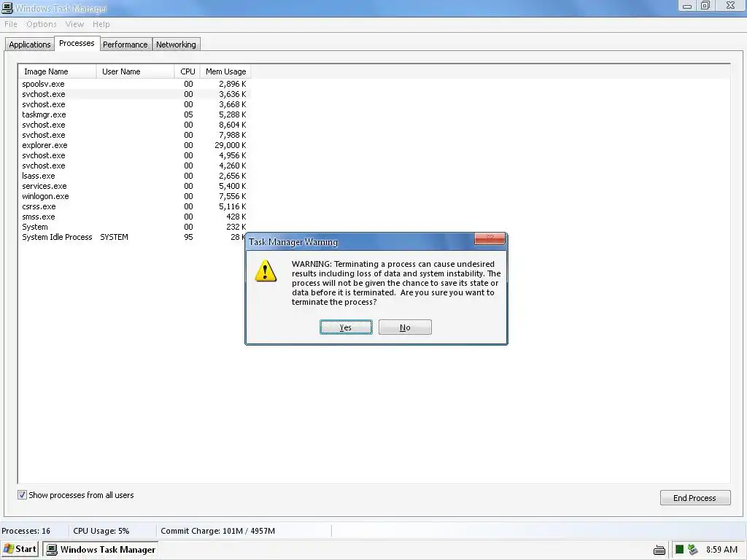Select the winlogon.exe process
The width and height of the screenshot is (747, 560).
(134, 196)
